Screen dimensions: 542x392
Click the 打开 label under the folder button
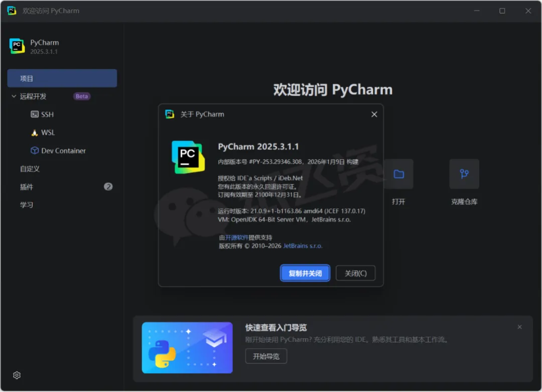click(398, 202)
